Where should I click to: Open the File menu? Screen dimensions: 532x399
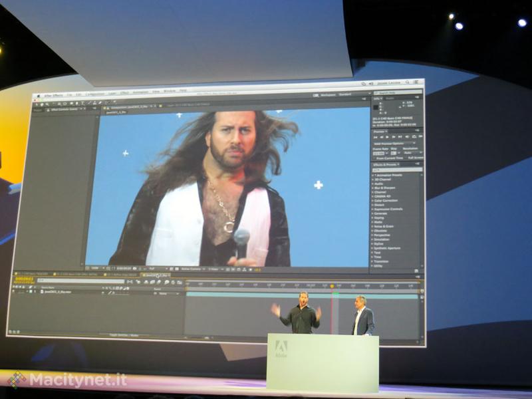point(69,95)
